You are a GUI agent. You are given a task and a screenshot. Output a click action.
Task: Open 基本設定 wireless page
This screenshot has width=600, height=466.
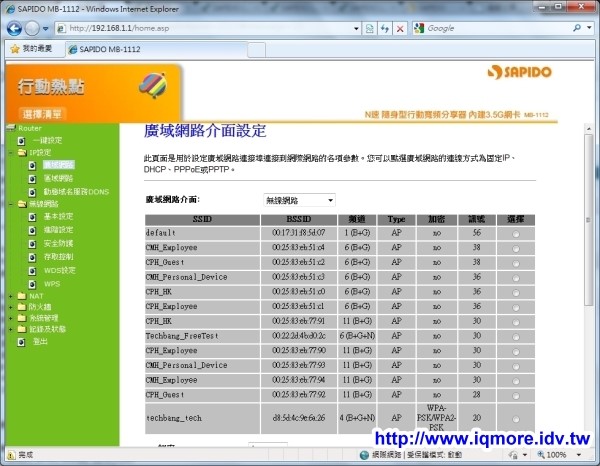tap(58, 217)
